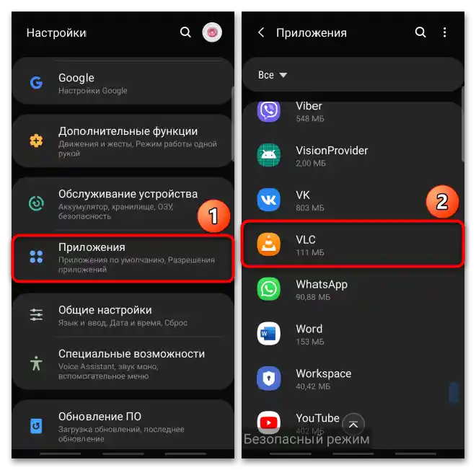Viewport: 476px width, 470px height.
Task: Tap the Общие настройки sliders icon
Action: coord(36,314)
